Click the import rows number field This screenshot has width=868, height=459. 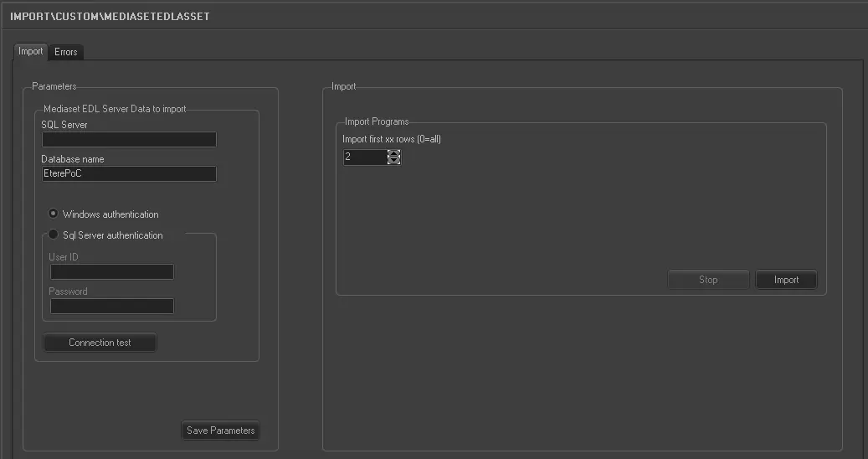click(365, 157)
